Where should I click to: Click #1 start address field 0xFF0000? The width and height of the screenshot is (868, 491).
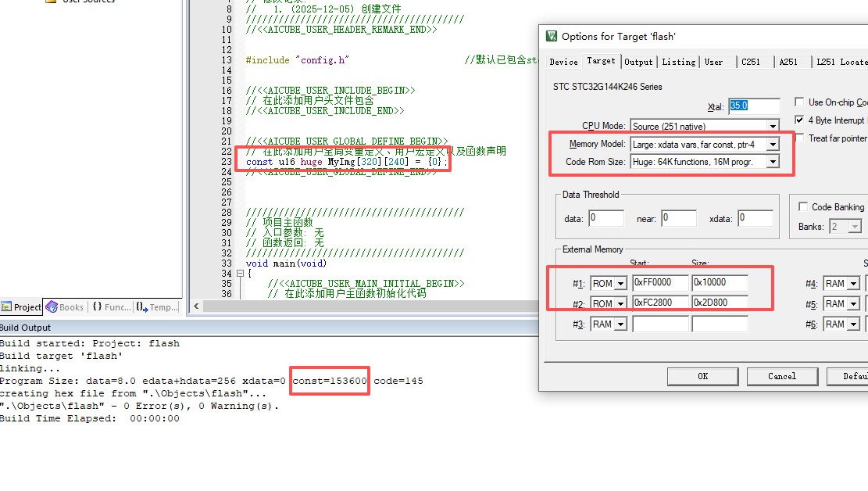point(660,282)
